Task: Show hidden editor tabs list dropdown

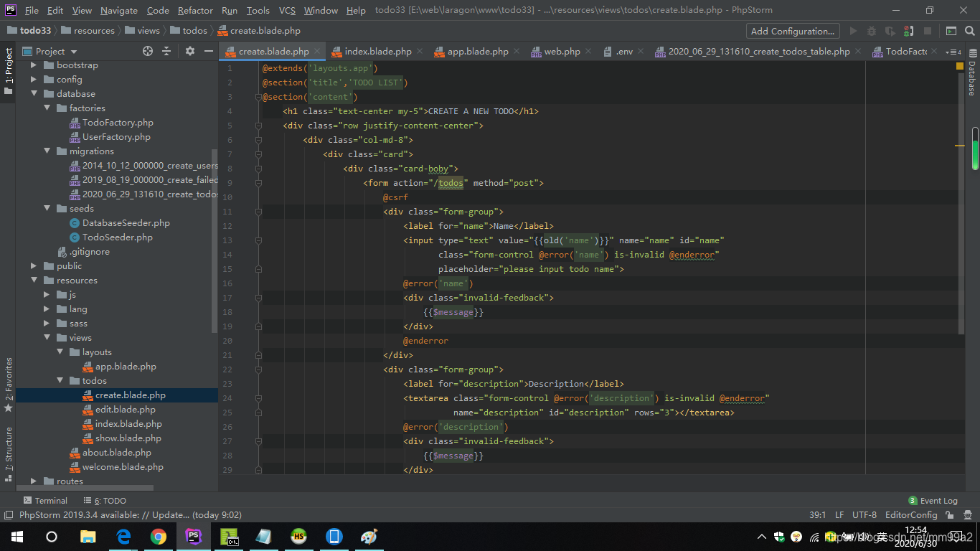Action: (x=953, y=52)
